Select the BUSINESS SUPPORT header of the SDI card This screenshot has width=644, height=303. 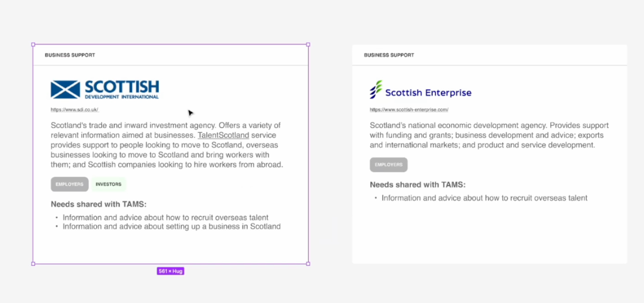point(70,55)
